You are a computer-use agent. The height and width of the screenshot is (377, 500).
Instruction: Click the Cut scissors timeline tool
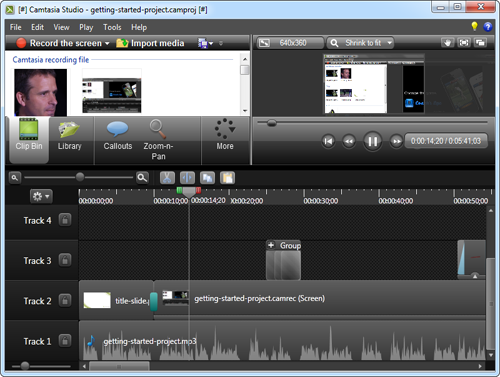167,178
